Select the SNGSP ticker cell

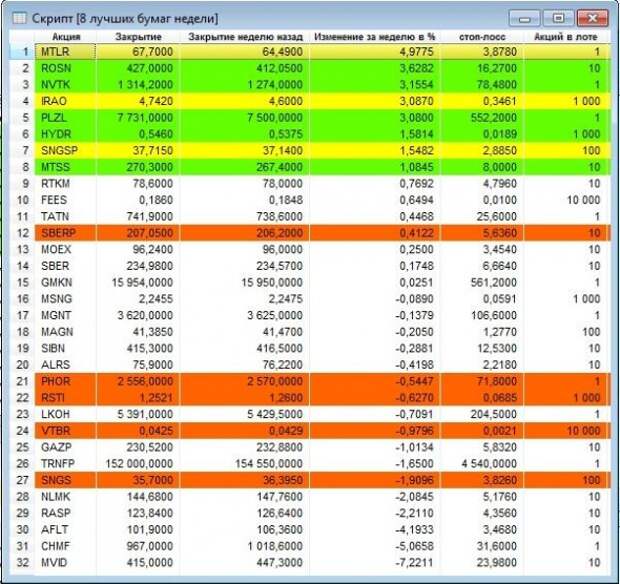coord(66,151)
